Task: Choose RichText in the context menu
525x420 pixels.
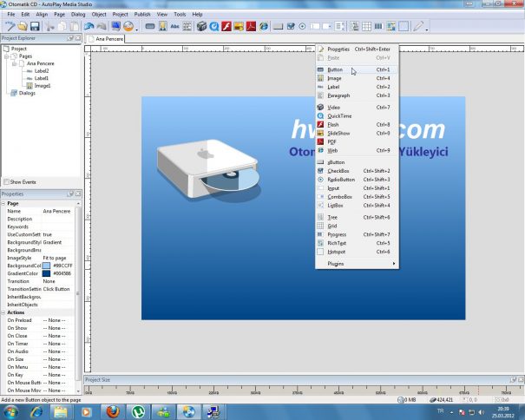Action: pos(357,243)
